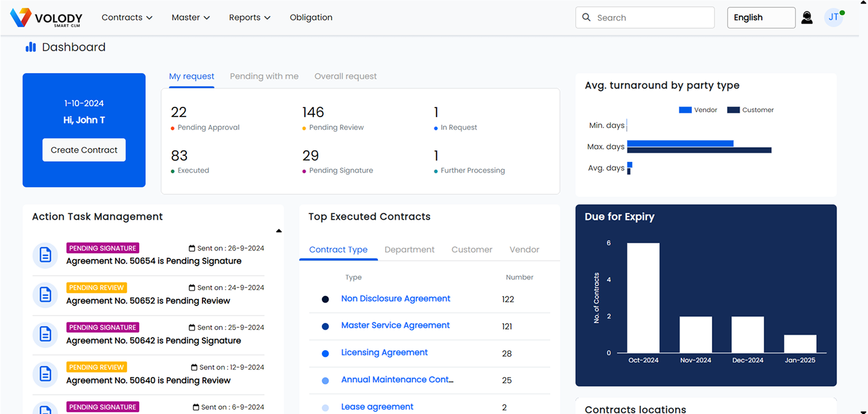Open the Reports dropdown menu
868x414 pixels.
[x=250, y=18]
